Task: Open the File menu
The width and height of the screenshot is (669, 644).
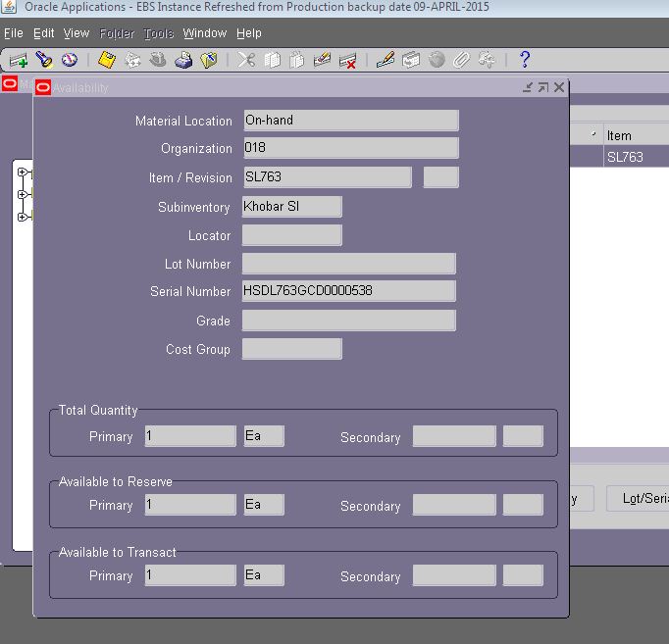Action: [x=14, y=33]
